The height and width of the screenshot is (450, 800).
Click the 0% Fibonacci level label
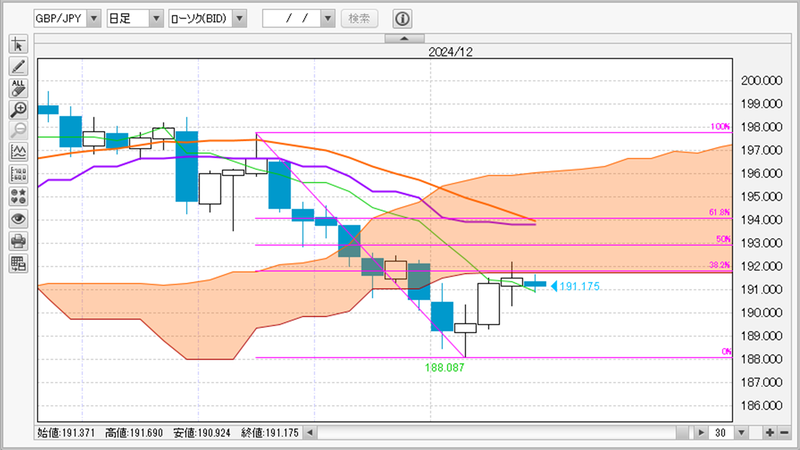[727, 351]
